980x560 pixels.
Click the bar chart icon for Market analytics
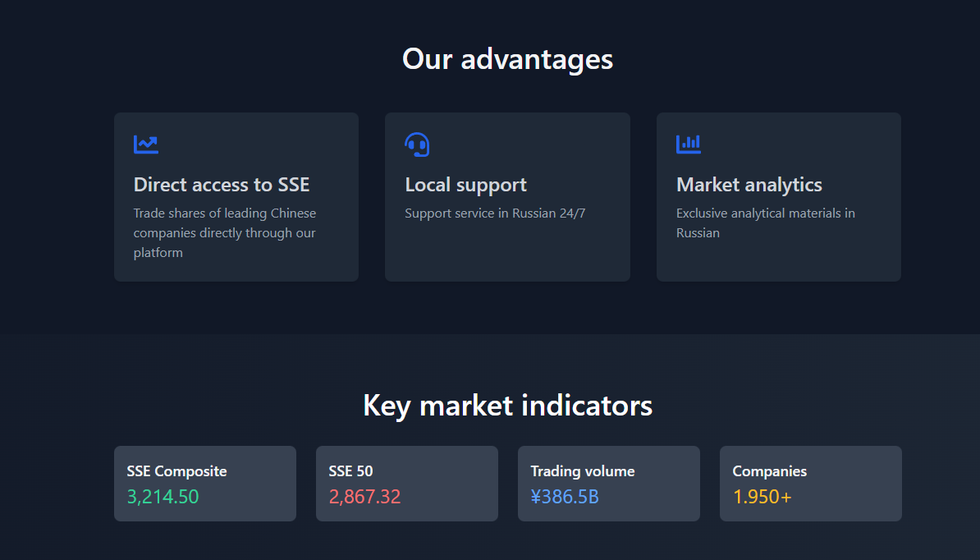pyautogui.click(x=688, y=145)
